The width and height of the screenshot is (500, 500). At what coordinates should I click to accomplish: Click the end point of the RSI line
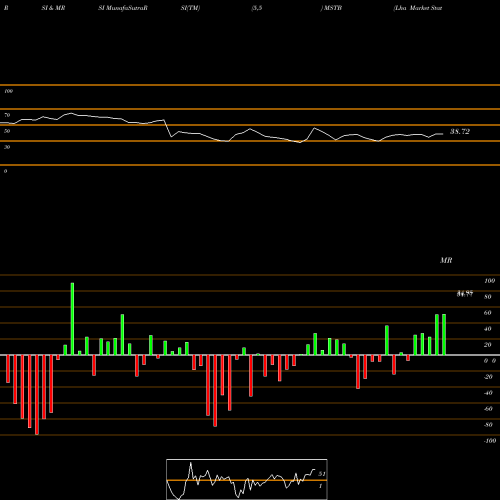(x=443, y=134)
